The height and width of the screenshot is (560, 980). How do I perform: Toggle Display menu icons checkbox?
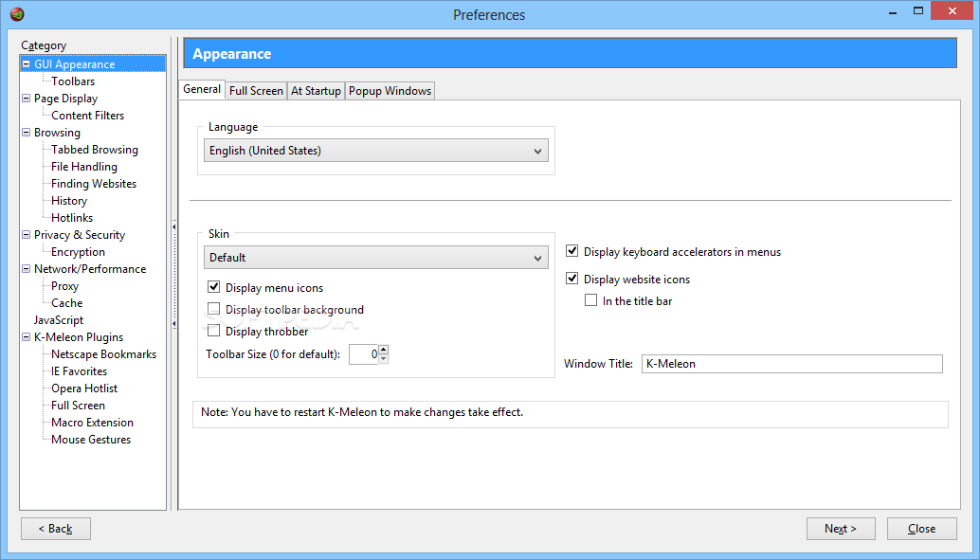pos(214,287)
